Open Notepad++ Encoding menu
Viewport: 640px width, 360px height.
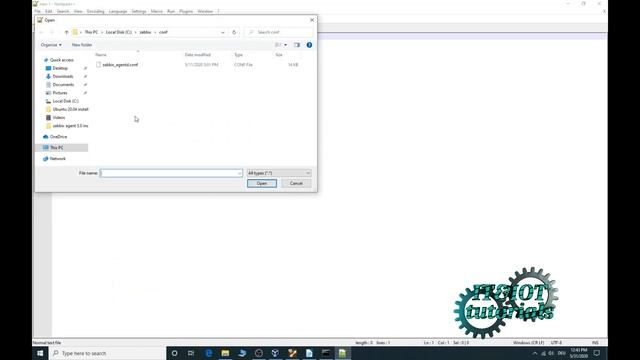tap(95, 11)
